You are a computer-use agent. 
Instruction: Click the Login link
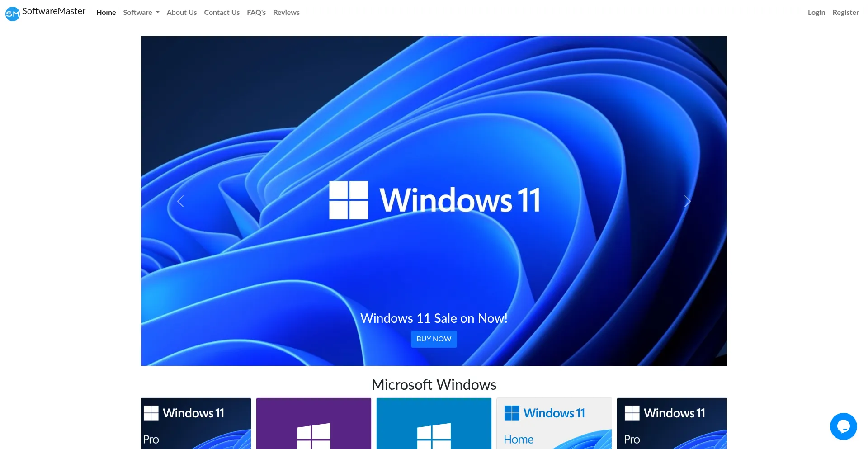pos(816,13)
